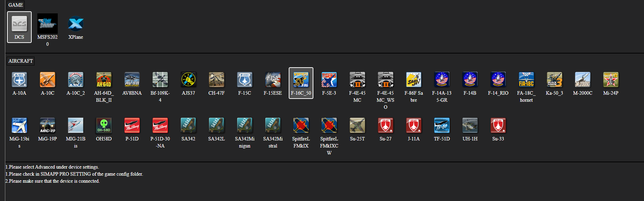The image size is (644, 201).
Task: Pick the M-2000C aircraft icon
Action: 583,80
